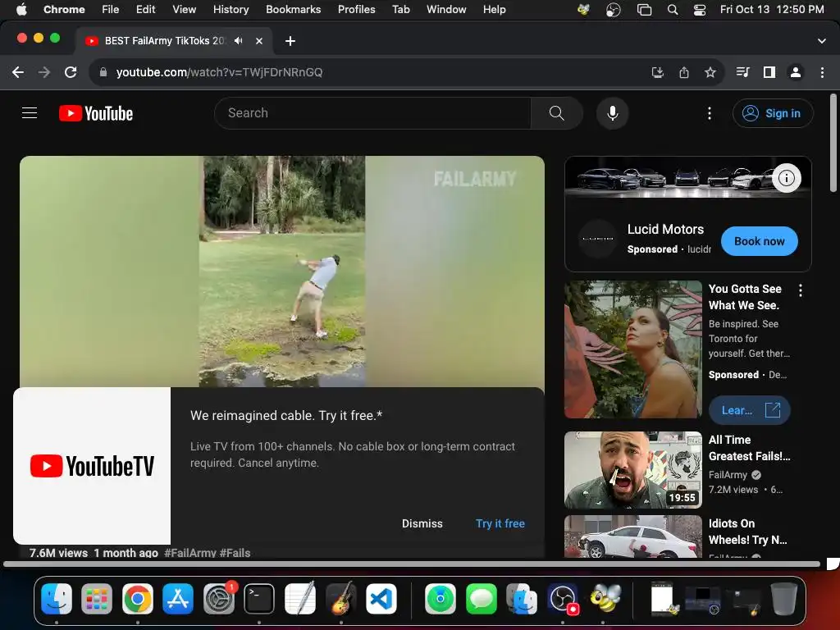Screen dimensions: 840x630
Task: Open the Window menu
Action: click(x=446, y=9)
